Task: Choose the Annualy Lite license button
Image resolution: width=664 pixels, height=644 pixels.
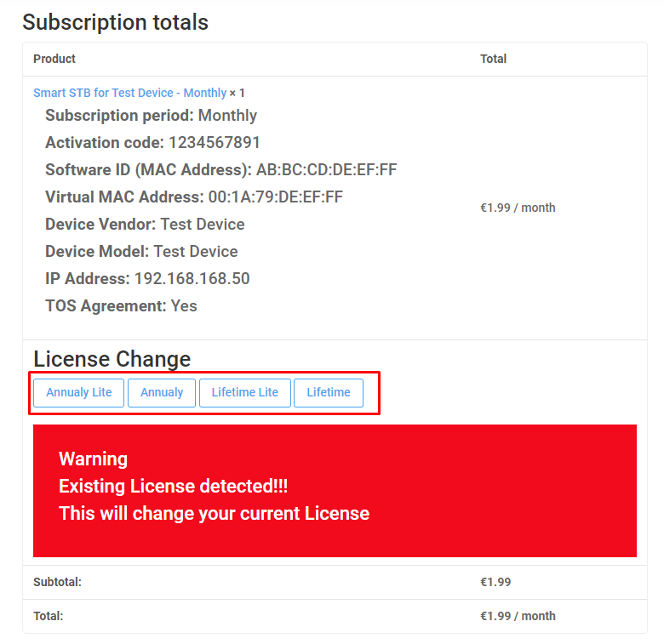Action: [x=79, y=393]
